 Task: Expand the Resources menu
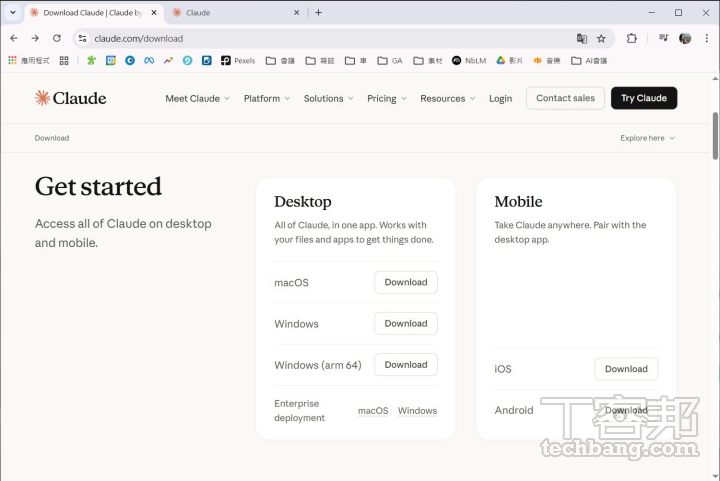pos(448,99)
